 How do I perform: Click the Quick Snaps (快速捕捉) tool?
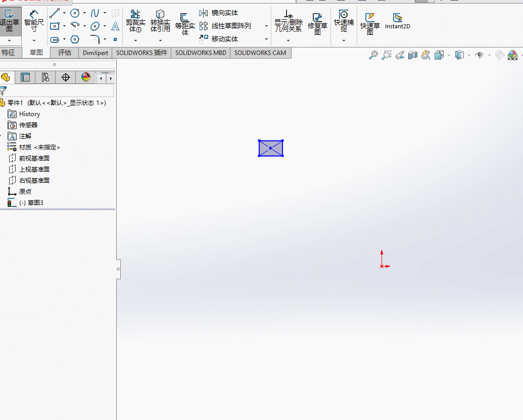tap(344, 21)
